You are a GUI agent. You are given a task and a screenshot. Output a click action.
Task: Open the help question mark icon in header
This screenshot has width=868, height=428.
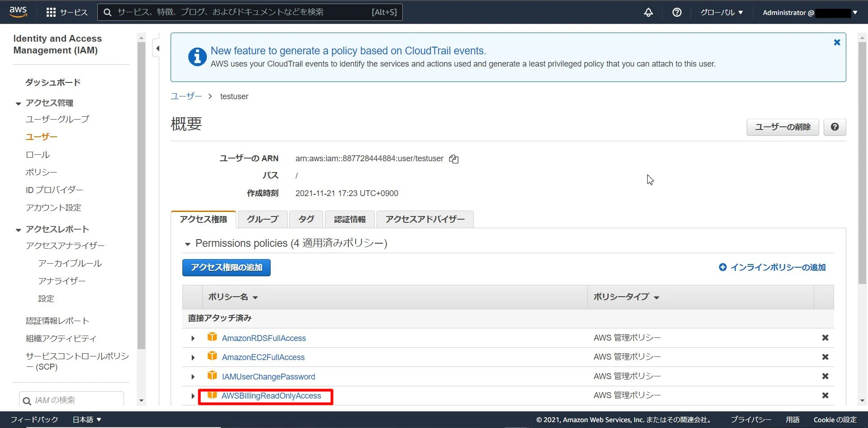[677, 12]
